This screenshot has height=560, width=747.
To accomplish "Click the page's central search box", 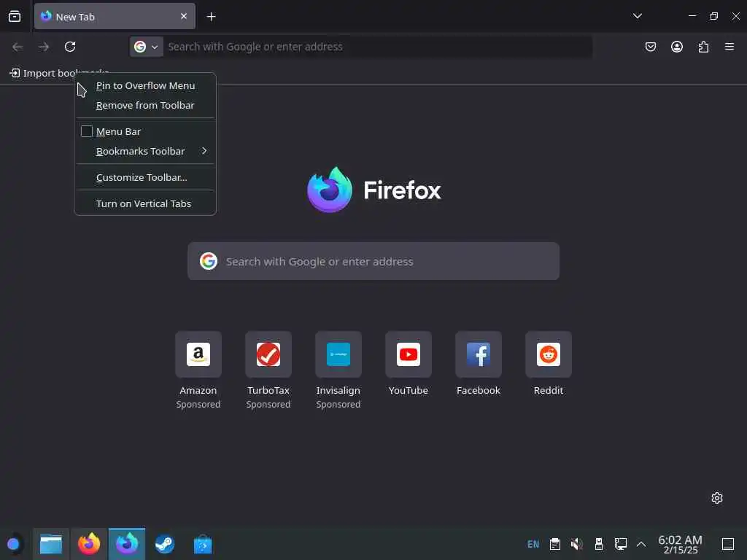I will 373,261.
